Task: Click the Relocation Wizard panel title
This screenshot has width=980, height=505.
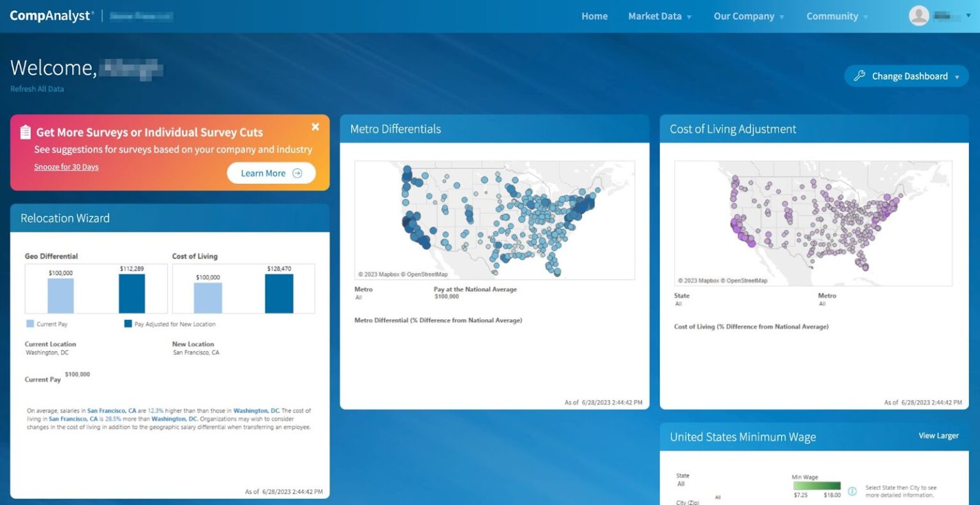Action: point(65,218)
